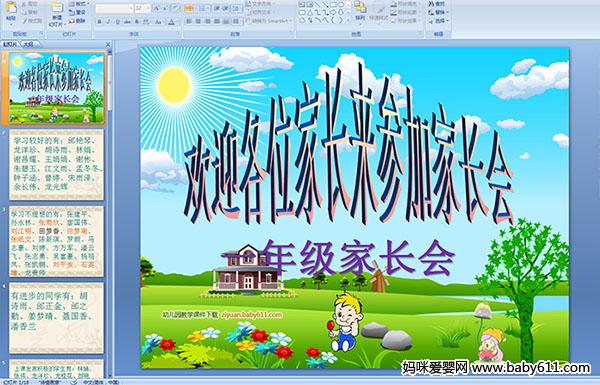Toggle Align Text Right
The height and width of the screenshot is (385, 600).
pos(207,21)
